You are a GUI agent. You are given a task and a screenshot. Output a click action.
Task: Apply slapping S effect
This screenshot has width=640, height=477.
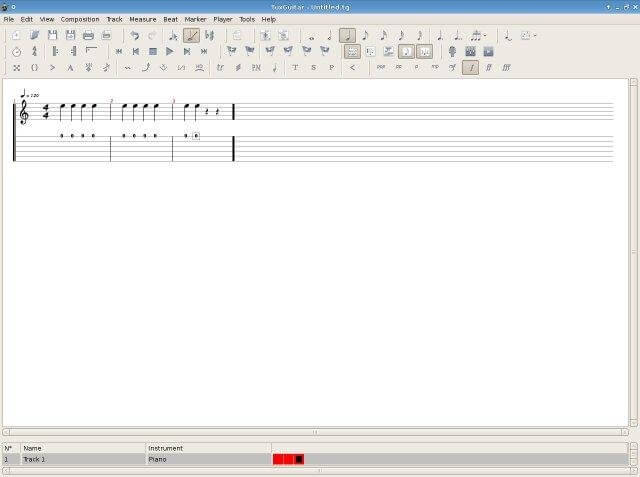tap(313, 68)
